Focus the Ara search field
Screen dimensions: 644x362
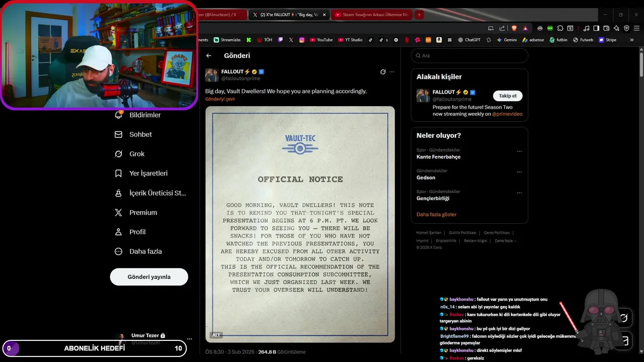coord(469,56)
